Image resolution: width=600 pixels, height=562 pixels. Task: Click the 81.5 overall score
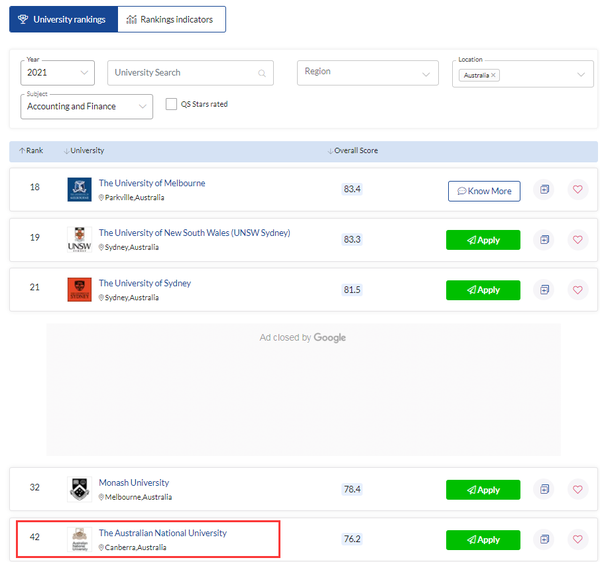tap(352, 290)
